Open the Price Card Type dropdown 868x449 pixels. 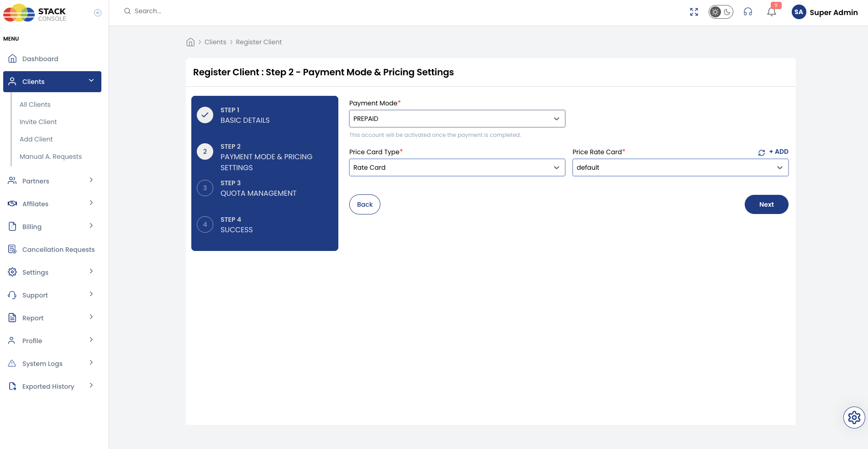coord(457,167)
